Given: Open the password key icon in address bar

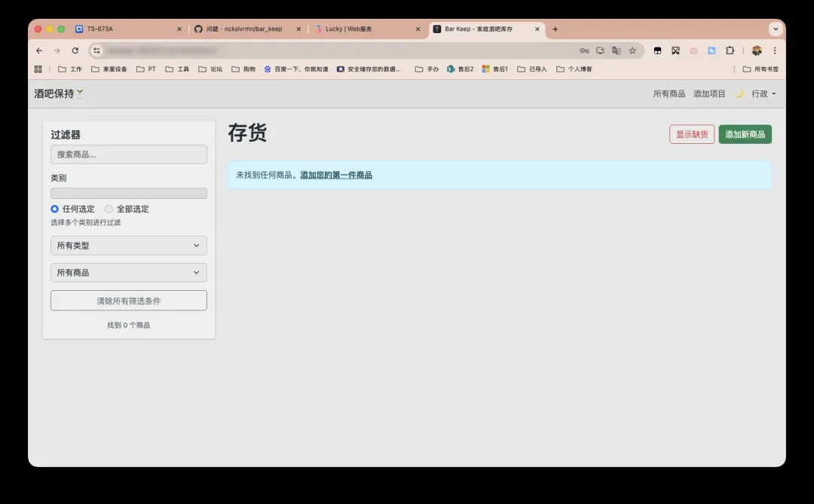Looking at the screenshot, I should (x=584, y=50).
